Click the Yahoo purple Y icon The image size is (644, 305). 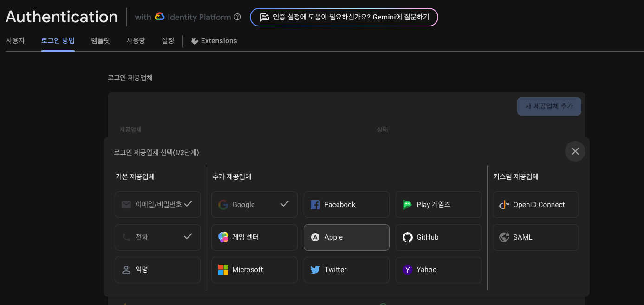[x=408, y=270]
